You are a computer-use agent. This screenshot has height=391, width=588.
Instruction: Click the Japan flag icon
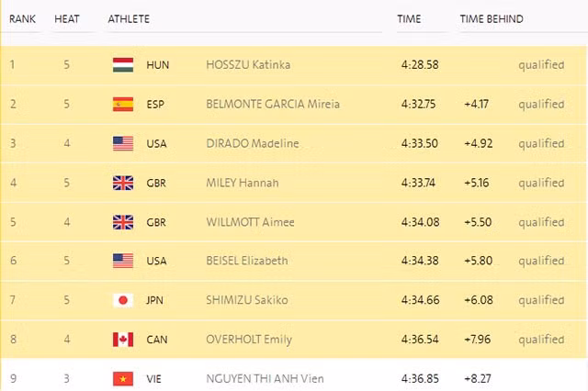point(123,300)
